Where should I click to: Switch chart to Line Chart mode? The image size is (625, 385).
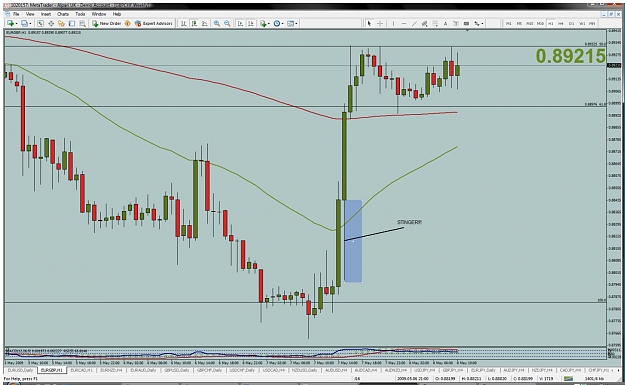204,24
